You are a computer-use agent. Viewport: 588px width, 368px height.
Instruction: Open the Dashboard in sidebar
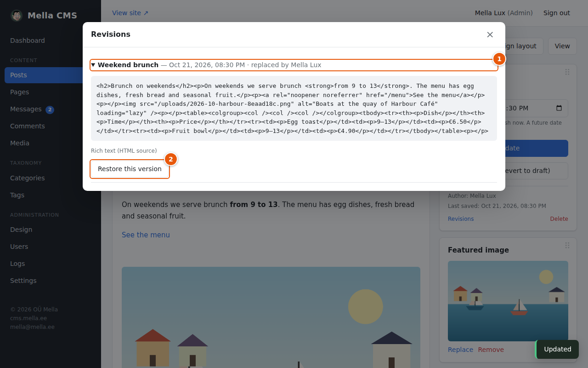pos(28,40)
